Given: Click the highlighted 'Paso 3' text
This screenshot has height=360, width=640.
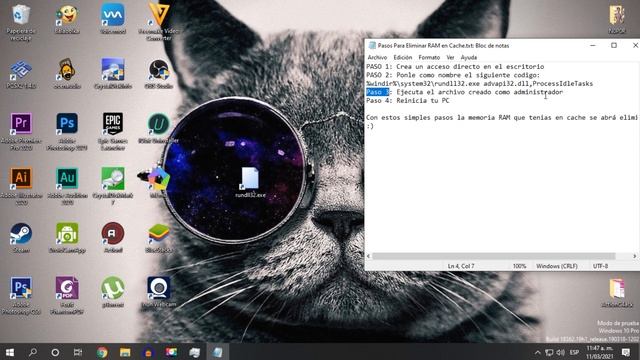Looking at the screenshot, I should (x=378, y=92).
